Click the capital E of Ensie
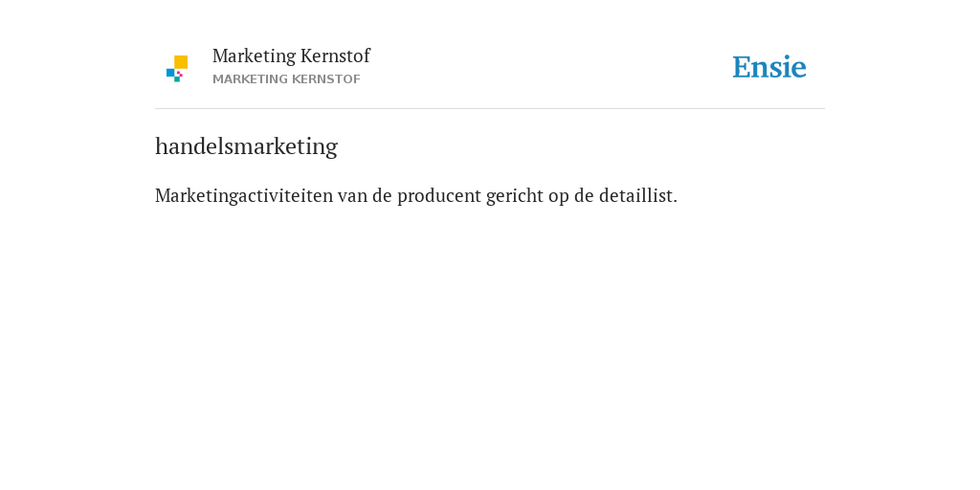The height and width of the screenshot is (490, 980). 742,67
